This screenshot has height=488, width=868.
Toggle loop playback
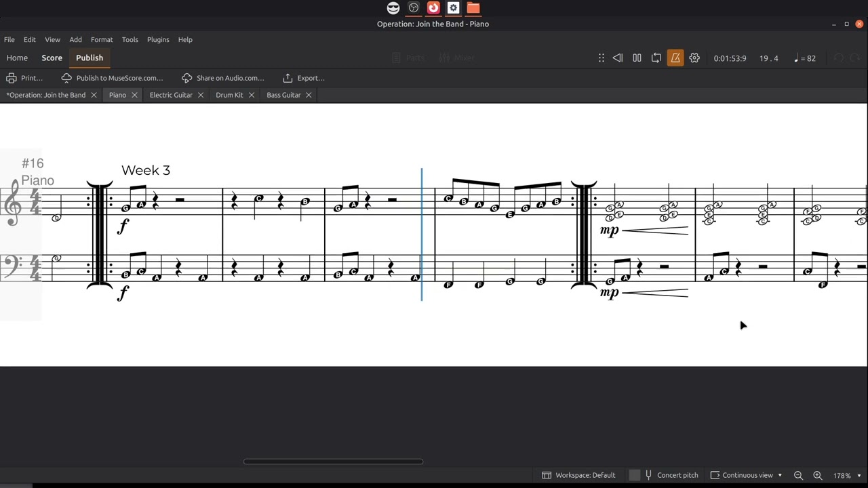[656, 58]
